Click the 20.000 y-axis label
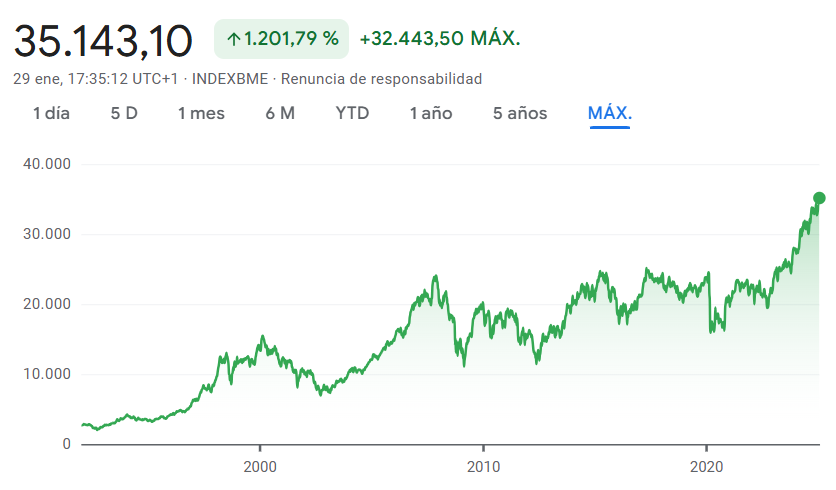 pos(47,304)
